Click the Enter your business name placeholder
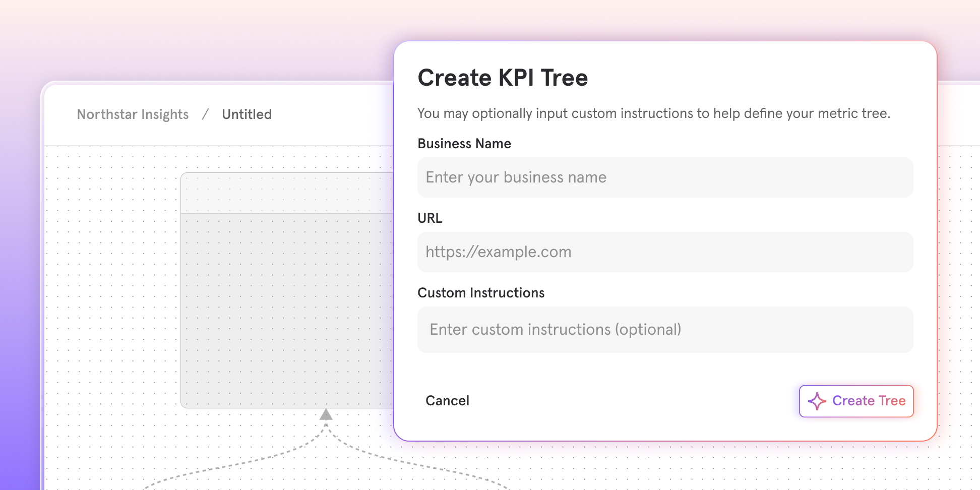This screenshot has width=980, height=490. click(515, 177)
